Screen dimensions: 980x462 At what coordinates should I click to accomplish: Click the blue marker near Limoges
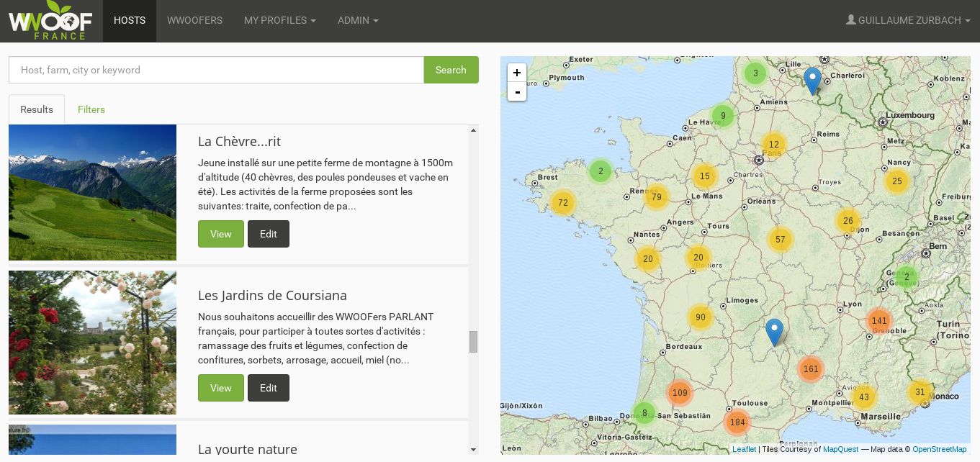(x=774, y=332)
